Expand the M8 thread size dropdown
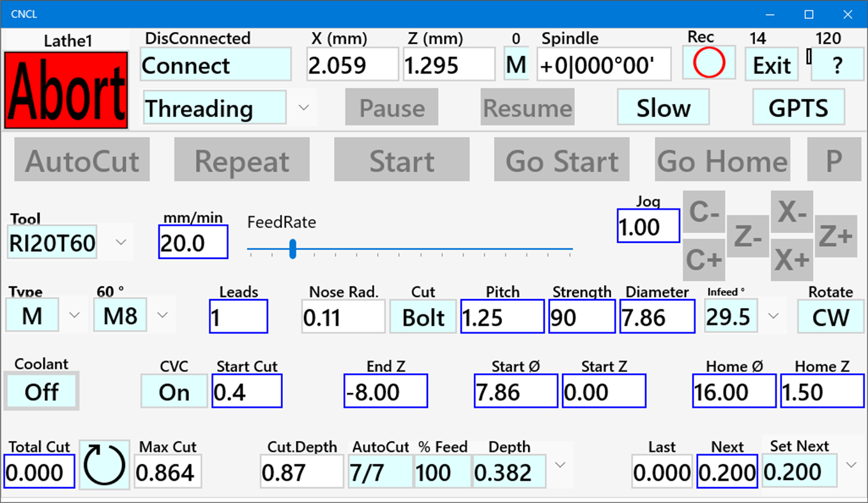 coord(162,315)
